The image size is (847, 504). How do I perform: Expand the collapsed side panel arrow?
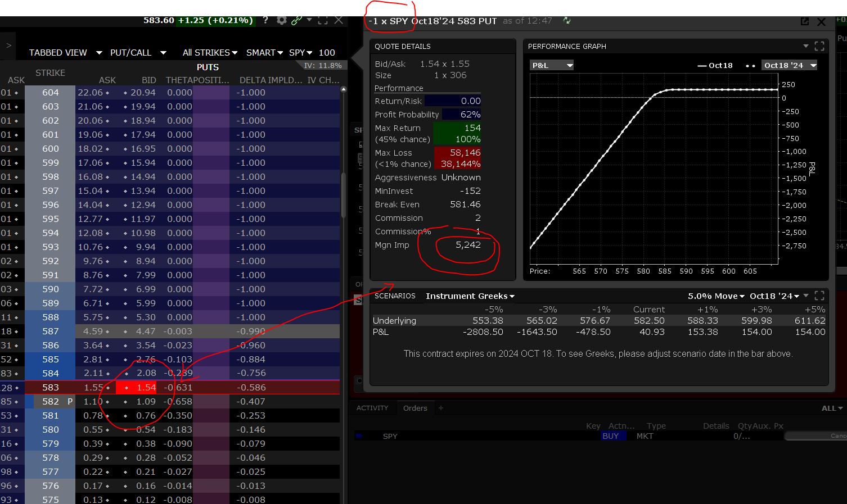8,46
